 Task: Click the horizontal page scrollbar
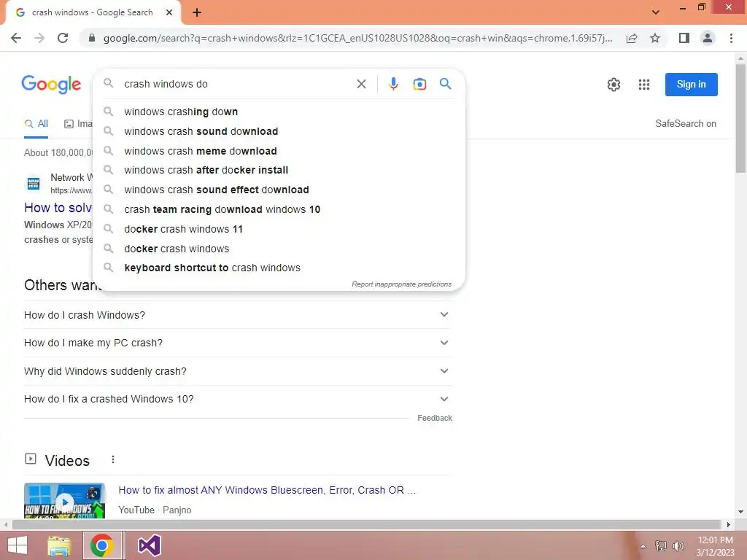pos(367,524)
